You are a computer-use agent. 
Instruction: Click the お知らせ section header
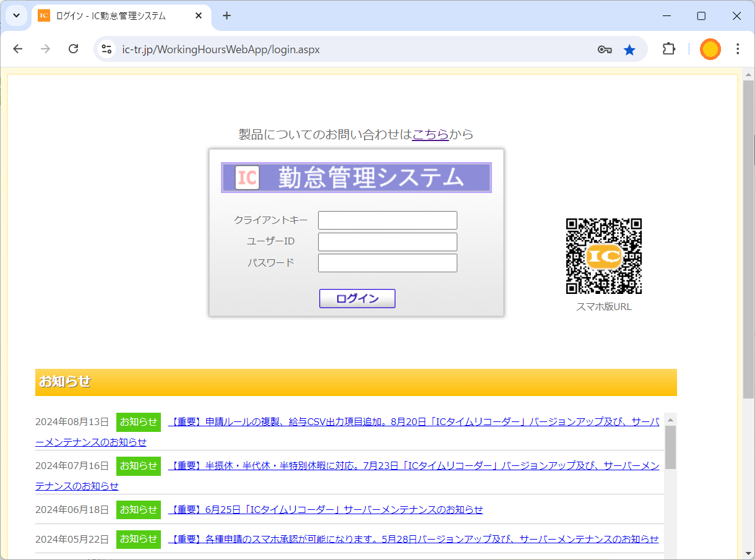356,382
